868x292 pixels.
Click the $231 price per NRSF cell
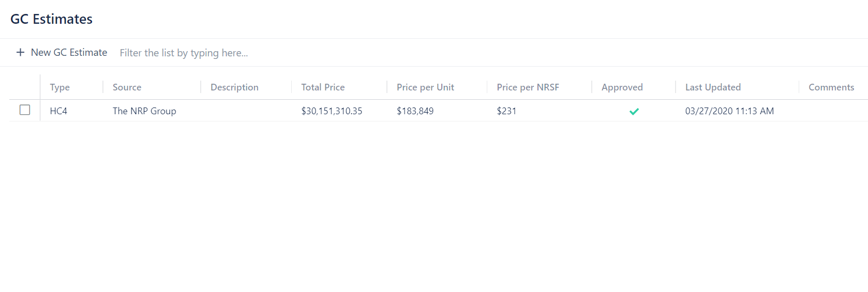(x=506, y=111)
